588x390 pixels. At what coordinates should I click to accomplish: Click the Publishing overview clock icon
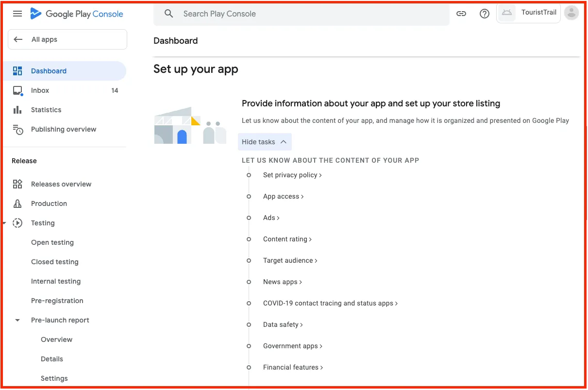17,129
